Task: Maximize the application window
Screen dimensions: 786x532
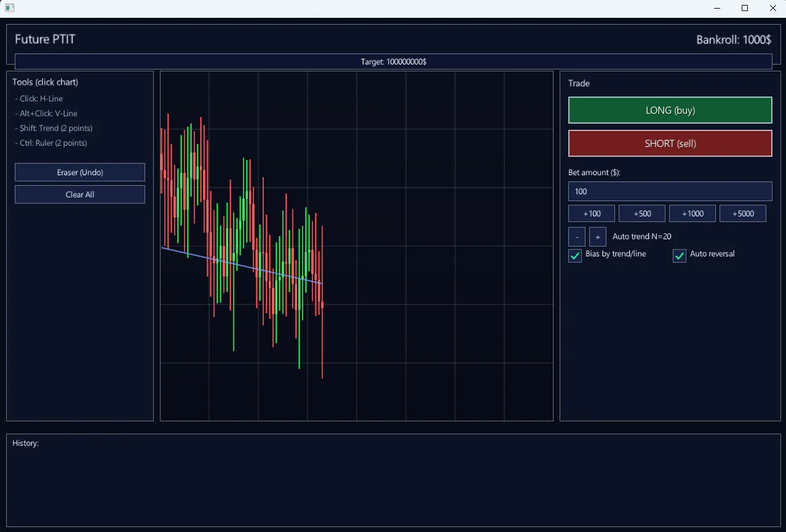Action: pyautogui.click(x=745, y=8)
